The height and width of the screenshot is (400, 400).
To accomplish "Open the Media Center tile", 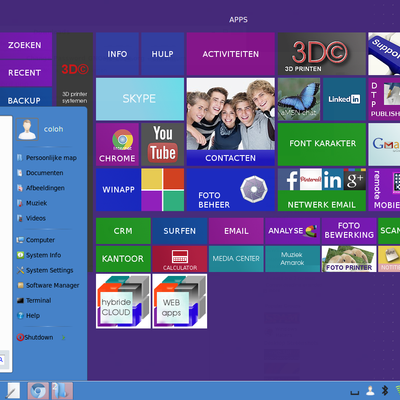I will pos(236,259).
